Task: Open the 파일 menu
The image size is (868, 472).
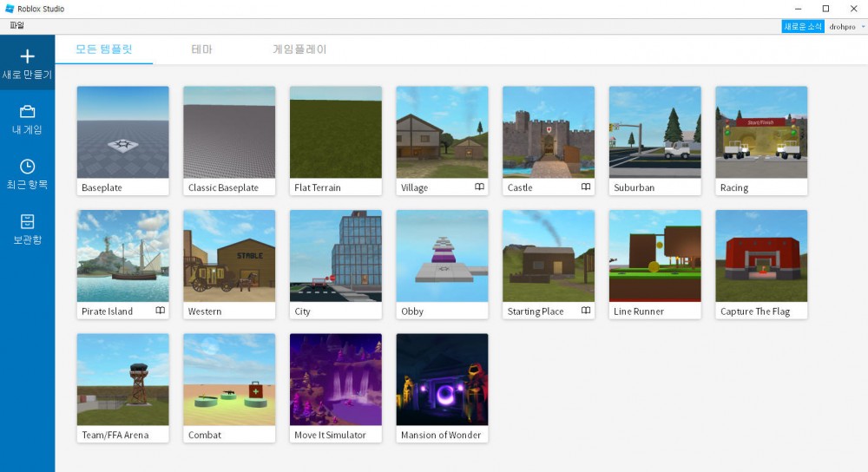Action: [x=17, y=25]
